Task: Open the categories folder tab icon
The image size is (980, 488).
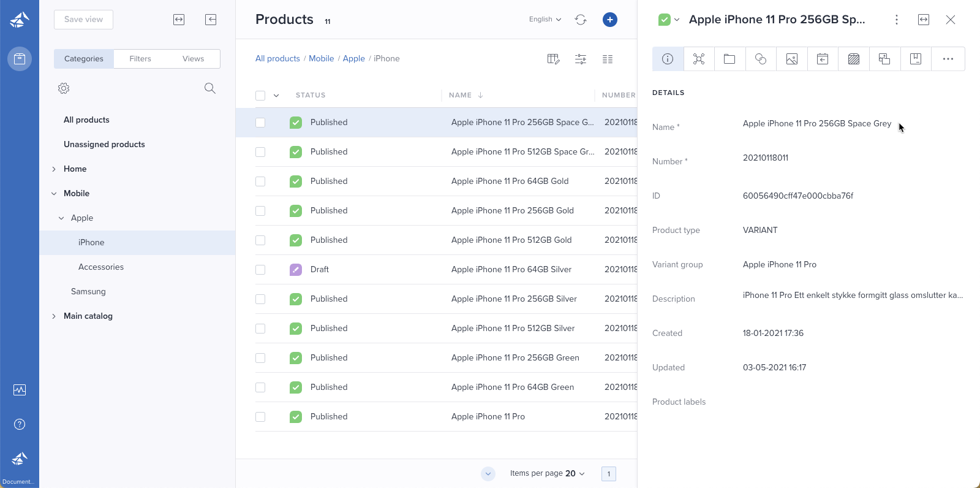Action: tap(729, 59)
